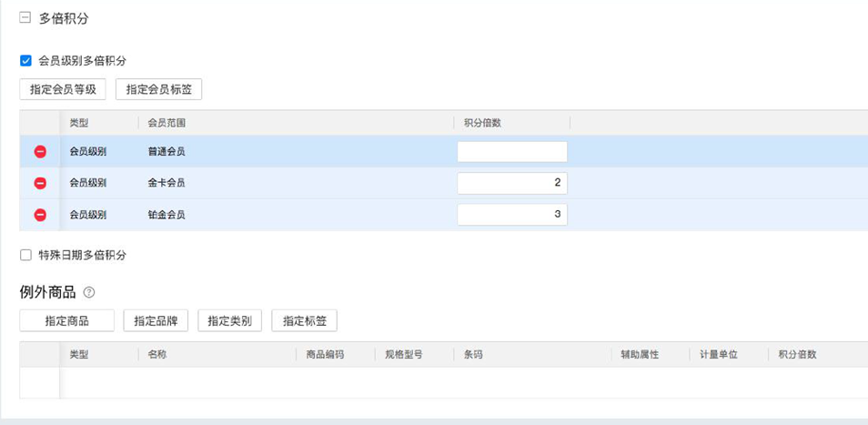The width and height of the screenshot is (868, 425).
Task: Remove the 普通会员 row
Action: 40,152
